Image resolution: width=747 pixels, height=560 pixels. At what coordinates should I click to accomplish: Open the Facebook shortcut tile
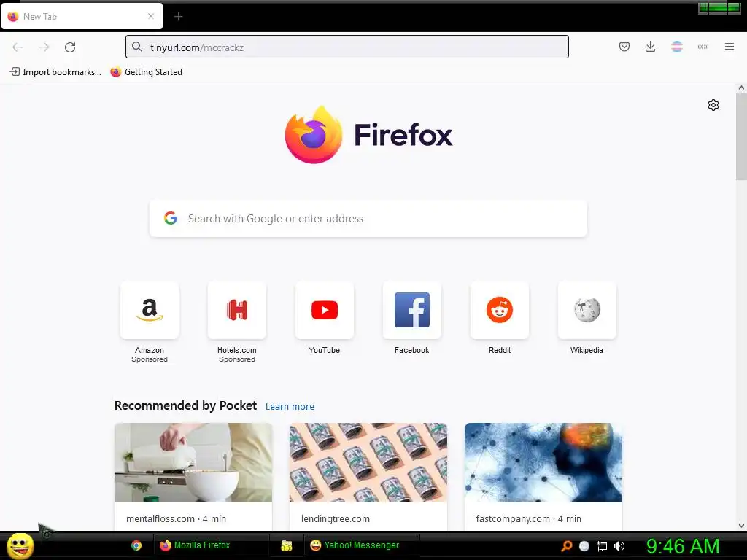click(x=412, y=310)
